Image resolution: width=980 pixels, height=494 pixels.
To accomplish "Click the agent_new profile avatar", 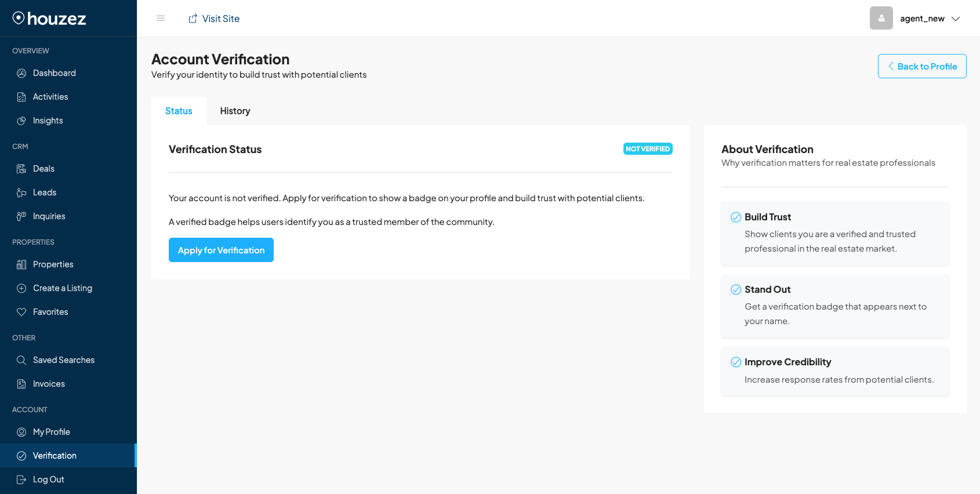I will [881, 18].
